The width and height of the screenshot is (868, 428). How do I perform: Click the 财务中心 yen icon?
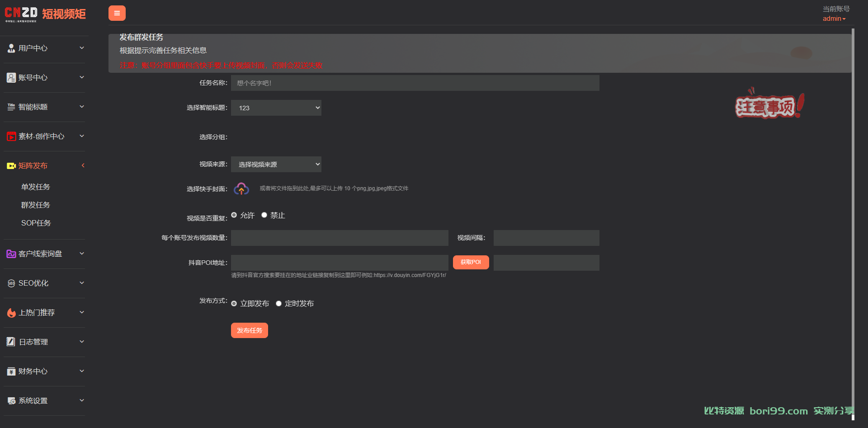pyautogui.click(x=11, y=372)
